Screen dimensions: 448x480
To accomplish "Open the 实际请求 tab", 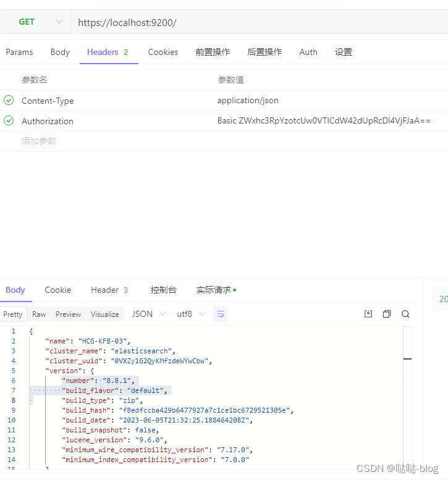I will point(216,290).
